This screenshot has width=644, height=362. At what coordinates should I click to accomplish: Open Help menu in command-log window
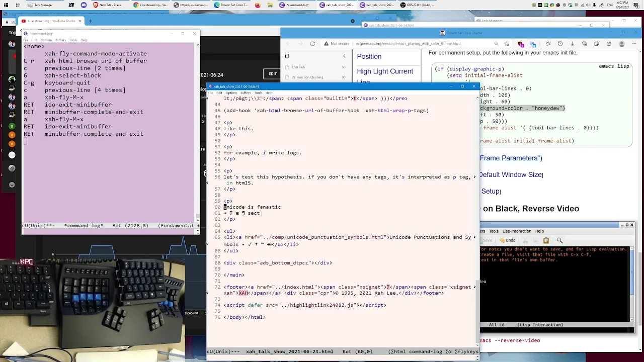coord(84,40)
